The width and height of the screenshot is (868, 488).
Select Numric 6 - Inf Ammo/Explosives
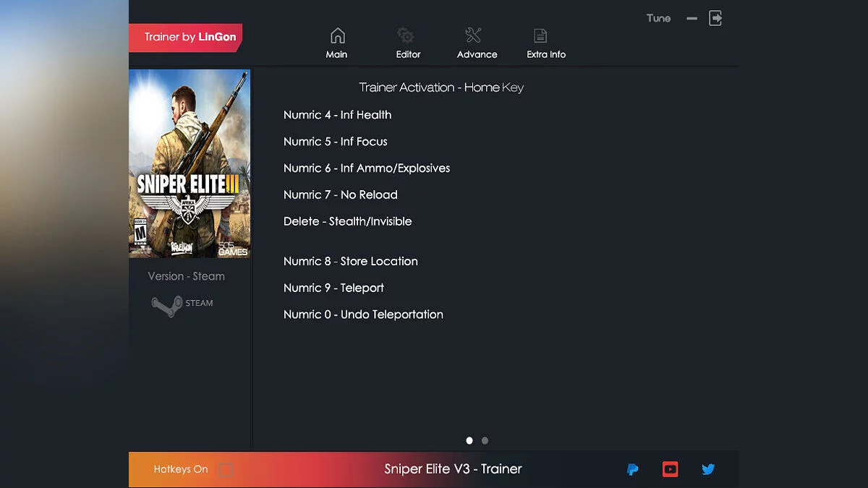click(367, 168)
